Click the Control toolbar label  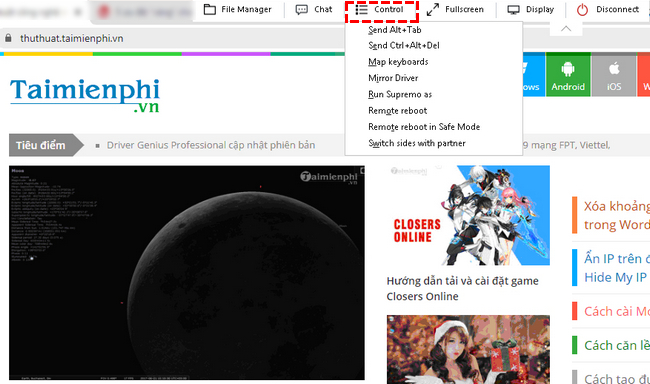389,9
